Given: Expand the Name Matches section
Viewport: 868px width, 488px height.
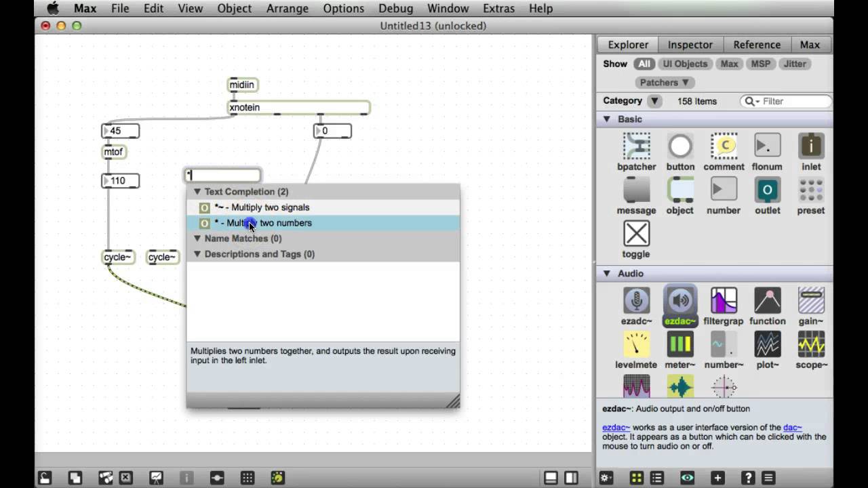Looking at the screenshot, I should [x=197, y=239].
